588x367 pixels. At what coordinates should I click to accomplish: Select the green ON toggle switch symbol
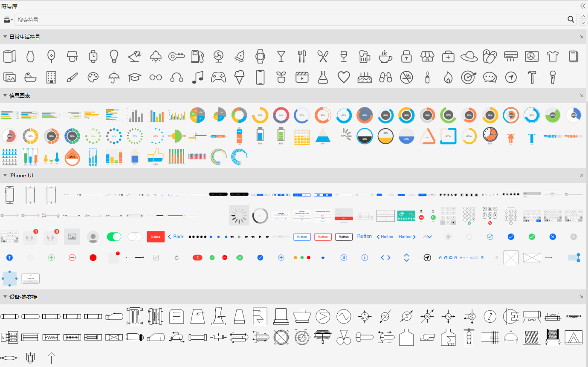(x=114, y=237)
